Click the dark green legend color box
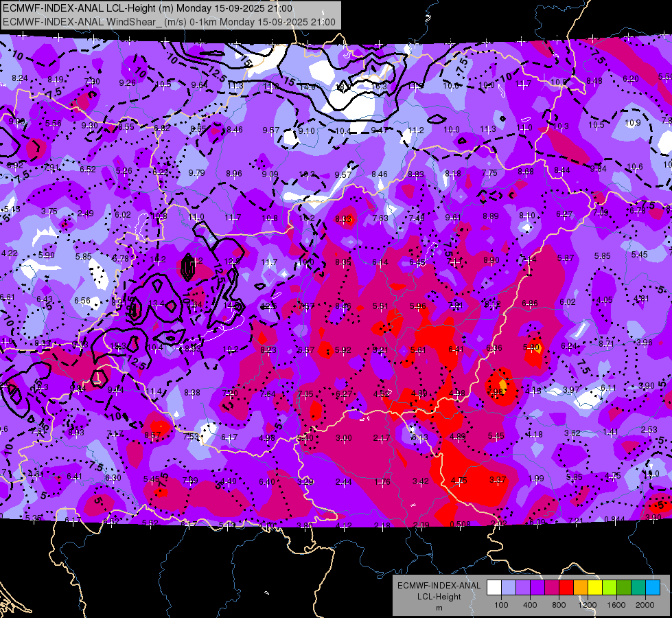 click(624, 588)
